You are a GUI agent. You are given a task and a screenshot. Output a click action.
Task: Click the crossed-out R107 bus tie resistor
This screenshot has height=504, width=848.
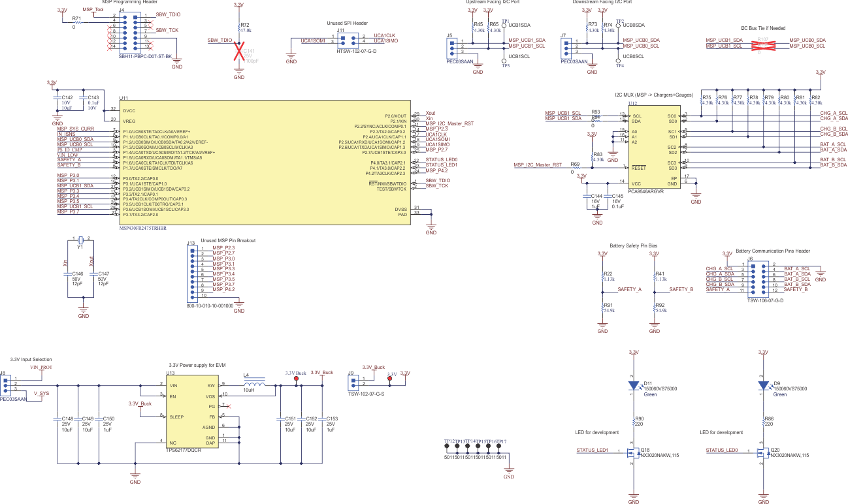(x=762, y=44)
